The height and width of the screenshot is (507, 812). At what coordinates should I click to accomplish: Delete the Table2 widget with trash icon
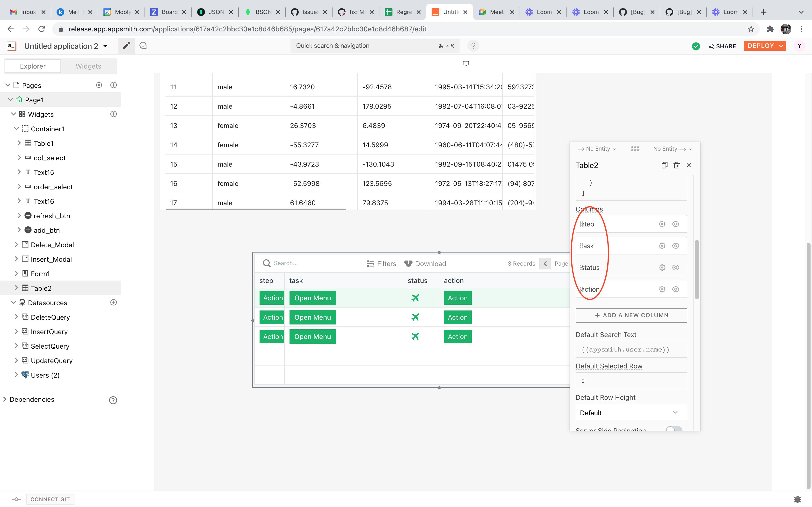676,165
